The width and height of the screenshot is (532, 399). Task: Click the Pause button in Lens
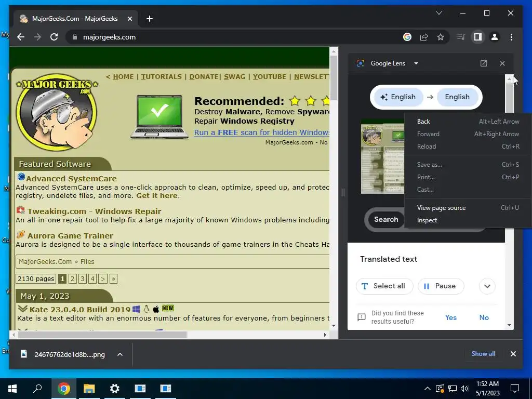[x=441, y=286]
